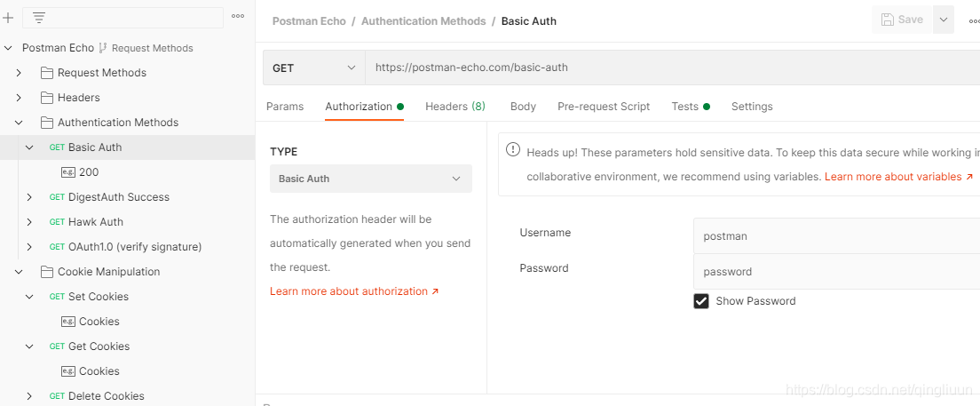
Task: Open the Headers (8) tab
Action: pyautogui.click(x=455, y=107)
